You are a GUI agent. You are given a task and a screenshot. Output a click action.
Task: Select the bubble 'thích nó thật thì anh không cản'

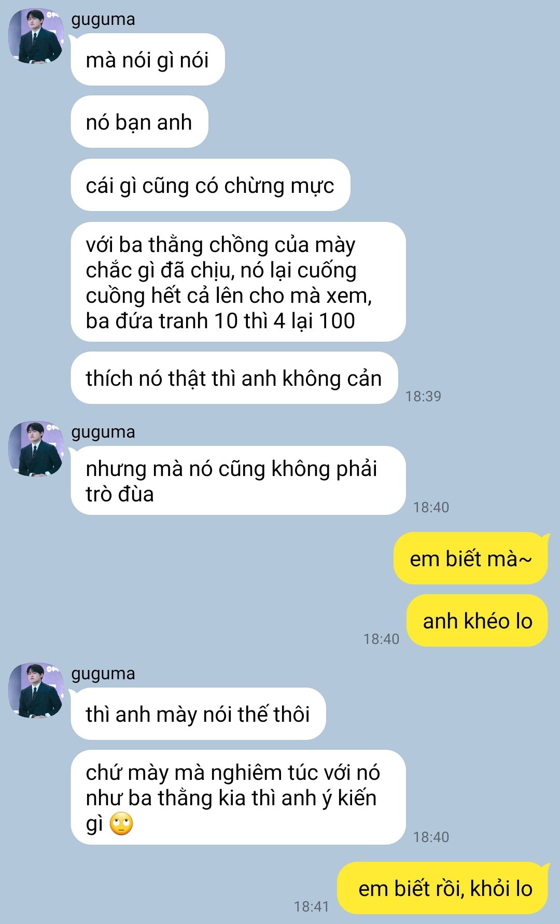(234, 378)
